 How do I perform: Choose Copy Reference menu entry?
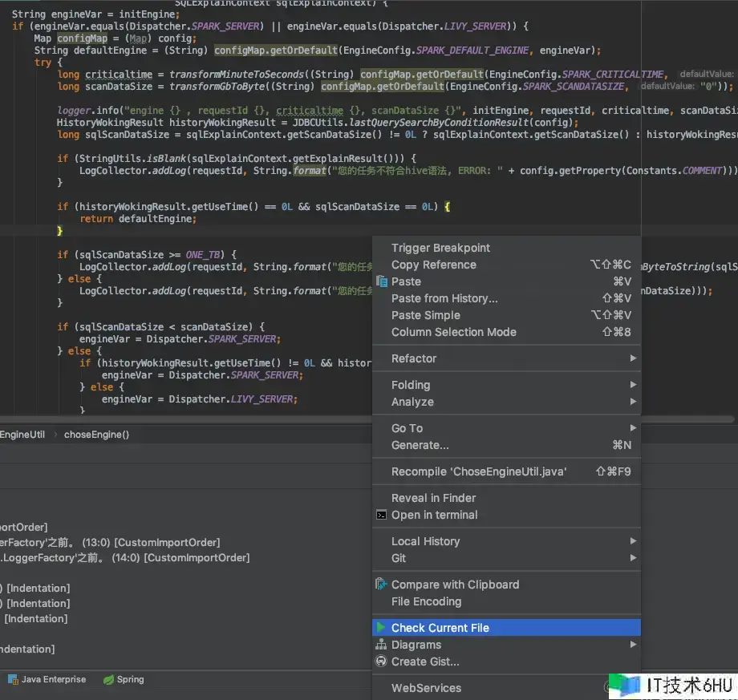[506, 265]
